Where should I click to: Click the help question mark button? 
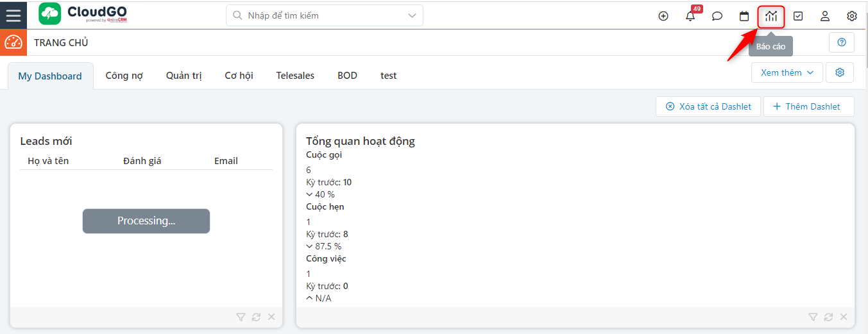coord(842,42)
